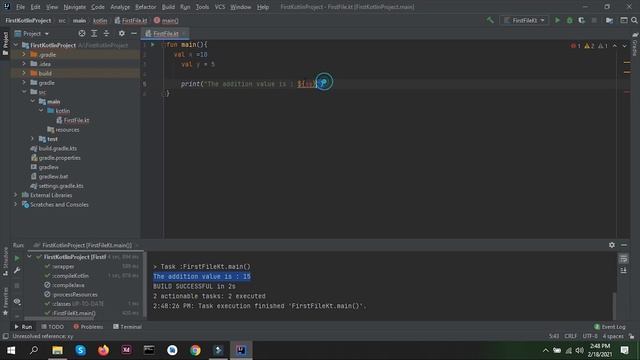This screenshot has height=360, width=640.
Task: Open Chrome from the taskbar
Action: click(x=195, y=350)
